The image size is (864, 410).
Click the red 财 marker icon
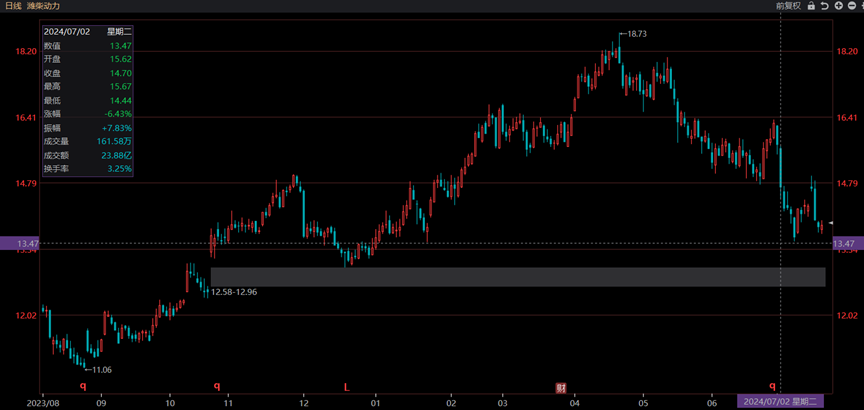tap(561, 387)
